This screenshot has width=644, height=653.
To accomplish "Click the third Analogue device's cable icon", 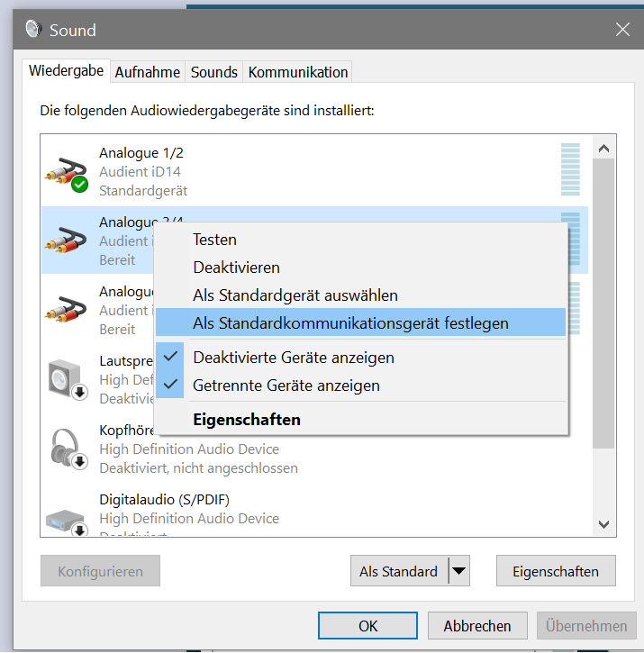I will (x=66, y=310).
